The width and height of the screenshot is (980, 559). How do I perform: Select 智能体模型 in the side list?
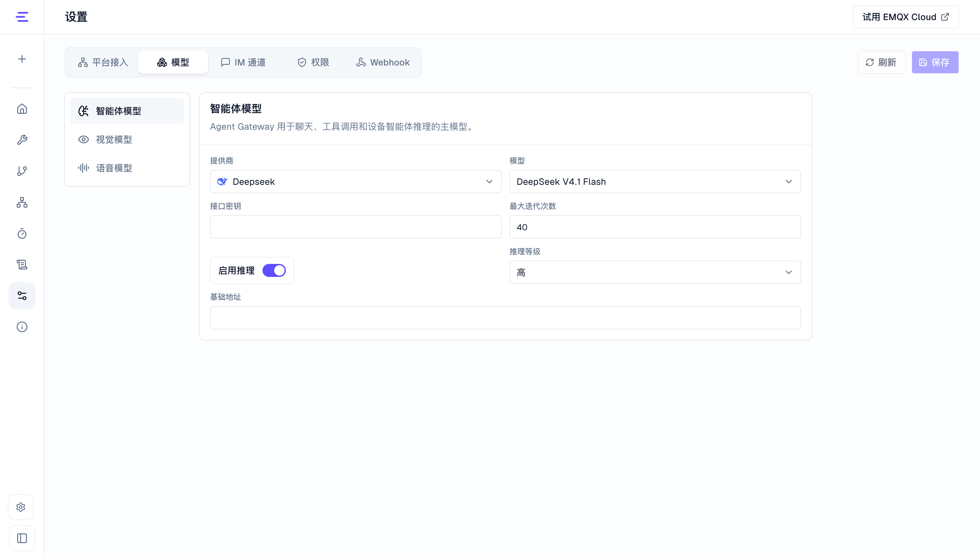tap(127, 111)
